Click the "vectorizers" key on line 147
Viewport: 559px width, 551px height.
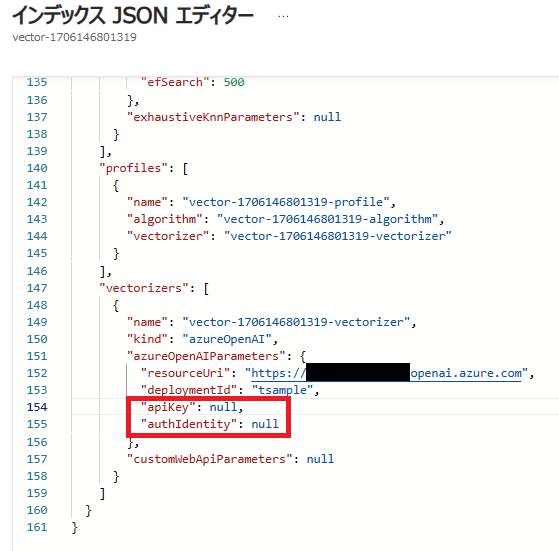[x=144, y=288]
